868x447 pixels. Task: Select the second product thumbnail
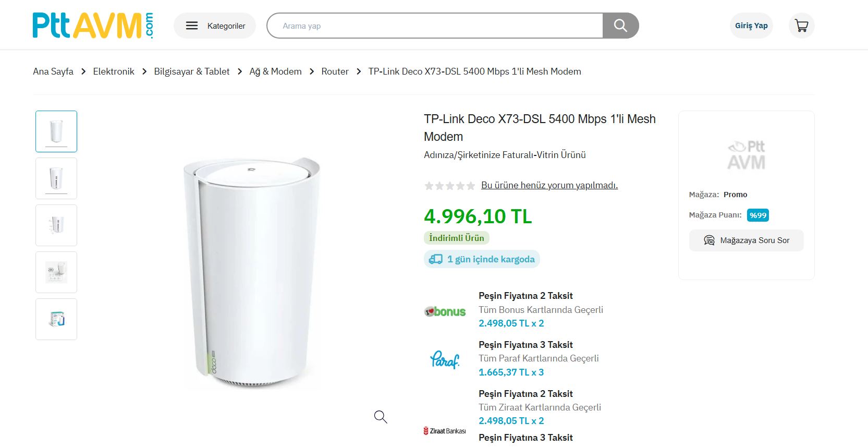[56, 178]
